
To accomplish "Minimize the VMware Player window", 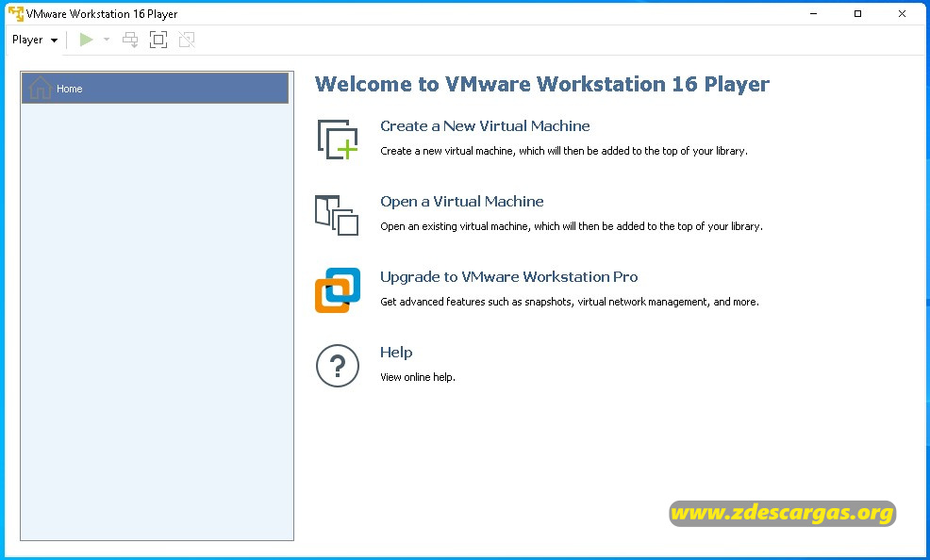I will tap(814, 13).
